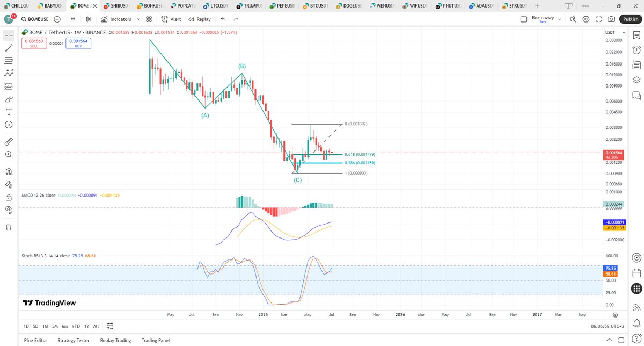
Task: Start bar Replay mode
Action: coord(199,19)
